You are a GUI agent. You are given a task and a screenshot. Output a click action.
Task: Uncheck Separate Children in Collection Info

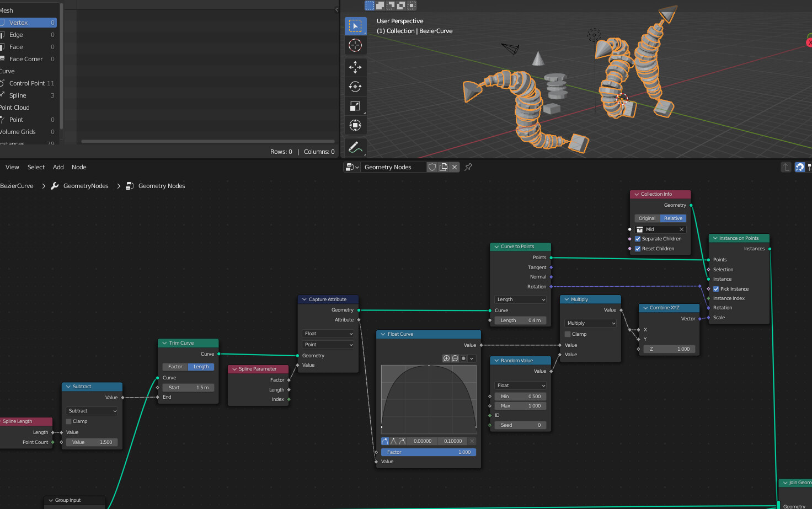(638, 239)
